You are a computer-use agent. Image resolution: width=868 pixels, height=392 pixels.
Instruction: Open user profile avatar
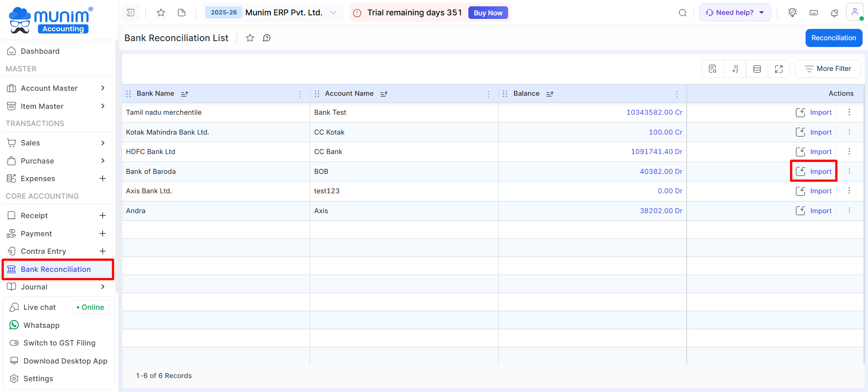855,12
